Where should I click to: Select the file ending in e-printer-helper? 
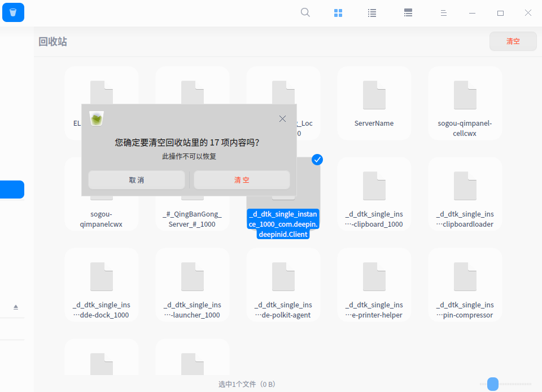374,284
